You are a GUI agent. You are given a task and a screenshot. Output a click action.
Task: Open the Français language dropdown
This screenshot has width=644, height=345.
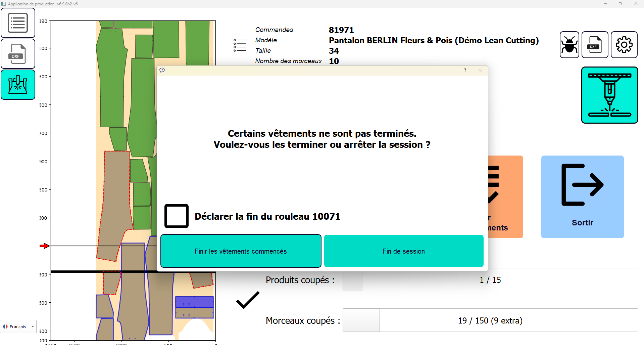pos(18,327)
